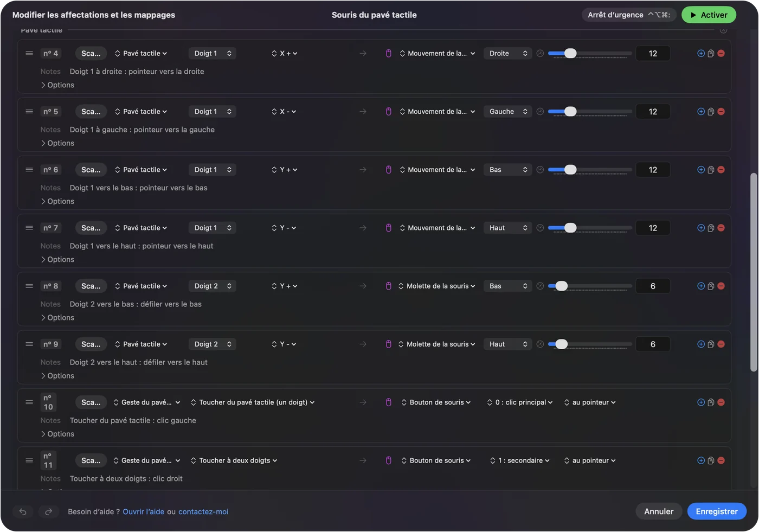
Task: Click the reset circle icon in row n° 8
Action: (x=540, y=286)
